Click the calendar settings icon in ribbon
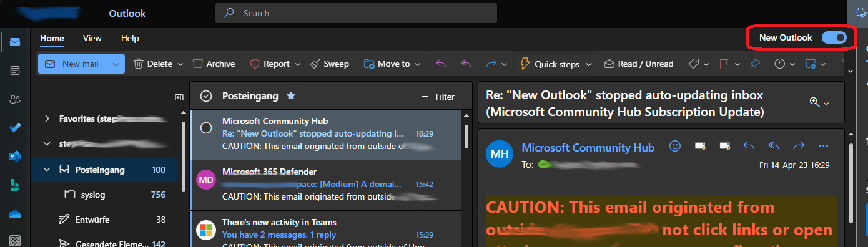This screenshot has width=868, height=247. pos(811,64)
